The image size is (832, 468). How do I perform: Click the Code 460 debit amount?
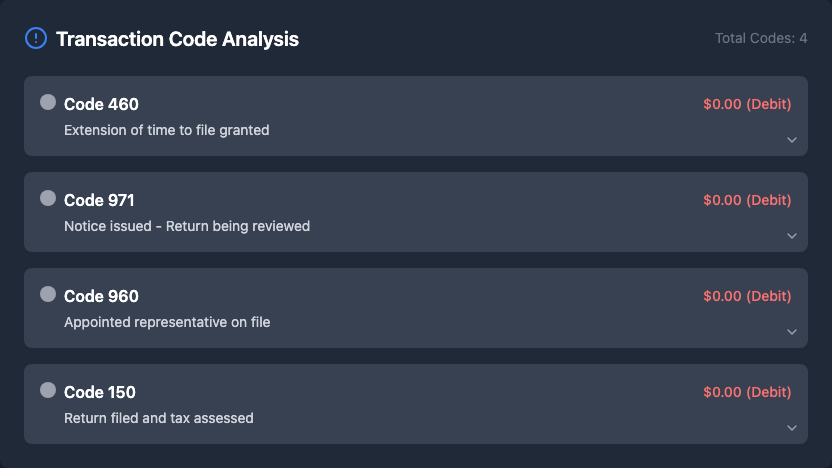pos(747,104)
